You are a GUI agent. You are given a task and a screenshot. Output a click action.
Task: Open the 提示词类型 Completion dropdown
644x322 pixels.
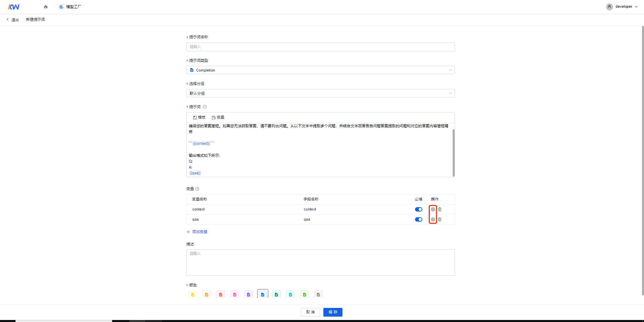point(320,70)
